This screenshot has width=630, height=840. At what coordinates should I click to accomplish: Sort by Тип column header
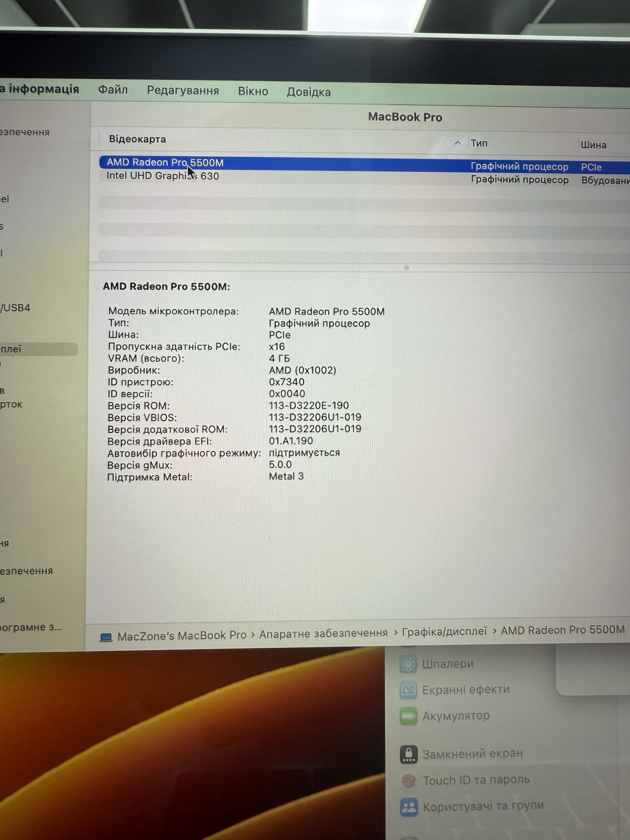coord(479,143)
